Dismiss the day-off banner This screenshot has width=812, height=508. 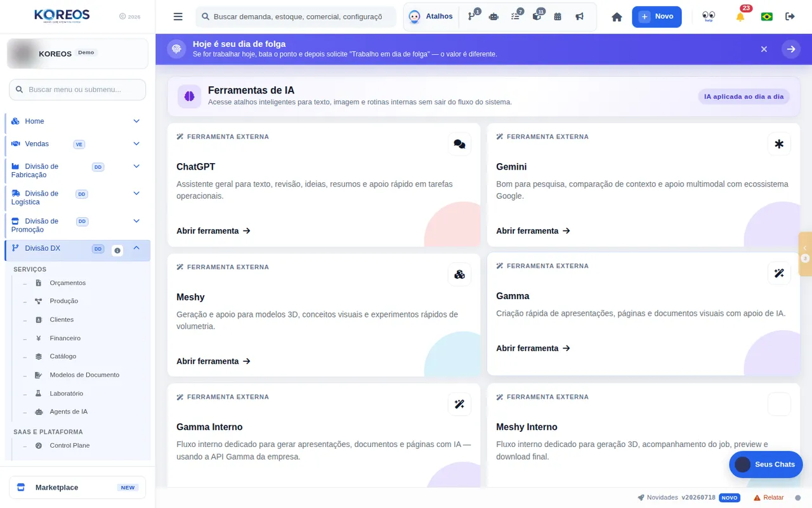click(764, 49)
